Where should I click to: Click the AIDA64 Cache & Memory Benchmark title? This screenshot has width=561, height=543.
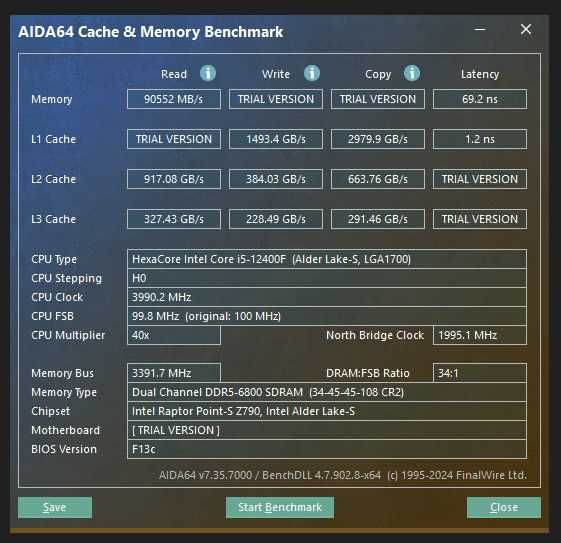tap(151, 32)
